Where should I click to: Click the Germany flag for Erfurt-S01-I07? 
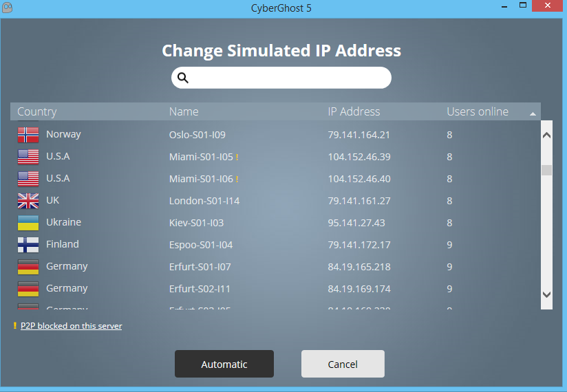pyautogui.click(x=28, y=267)
